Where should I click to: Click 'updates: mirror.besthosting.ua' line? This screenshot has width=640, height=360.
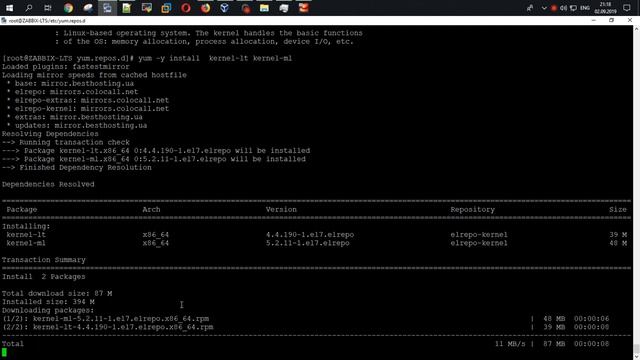tap(81, 125)
